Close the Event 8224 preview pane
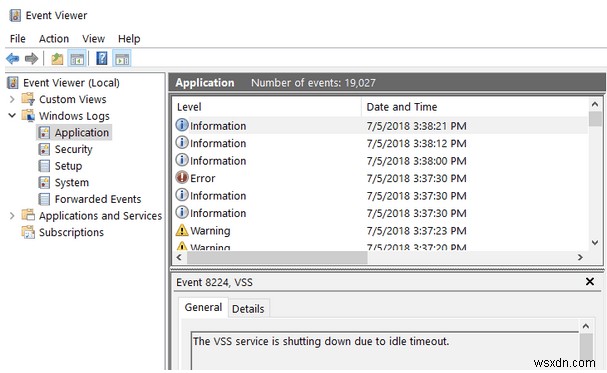The image size is (607, 373). pyautogui.click(x=590, y=282)
